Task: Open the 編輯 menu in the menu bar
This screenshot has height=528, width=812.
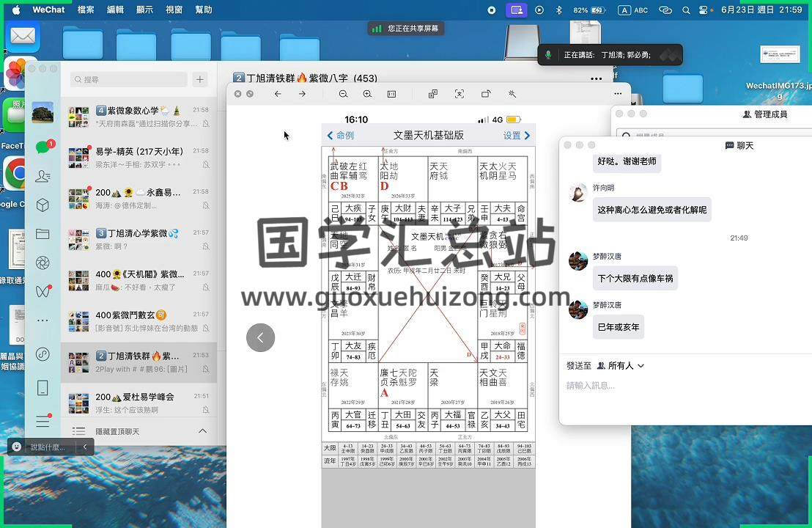Action: coord(115,10)
